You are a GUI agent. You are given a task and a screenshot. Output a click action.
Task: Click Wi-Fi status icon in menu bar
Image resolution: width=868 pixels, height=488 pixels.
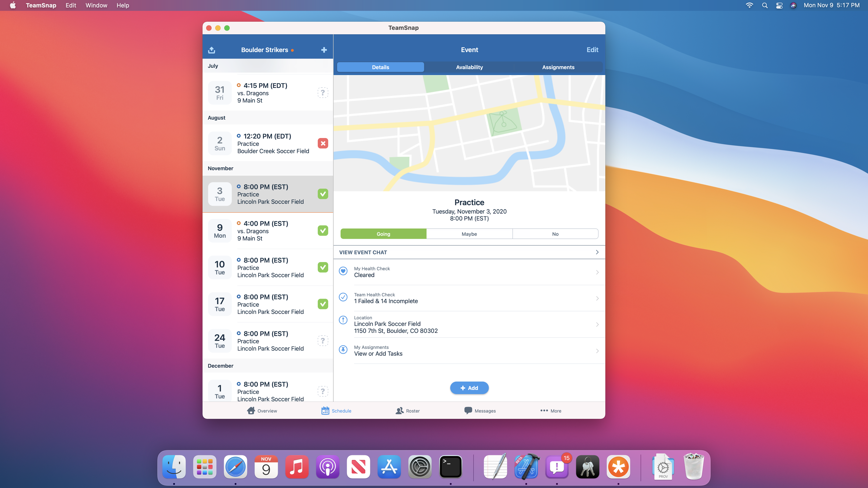point(749,5)
